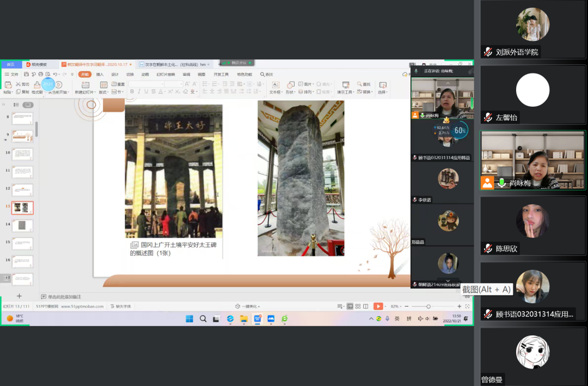Image resolution: width=588 pixels, height=386 pixels.
Task: Click the New Slide (新建幻灯片) icon
Action: pyautogui.click(x=85, y=85)
